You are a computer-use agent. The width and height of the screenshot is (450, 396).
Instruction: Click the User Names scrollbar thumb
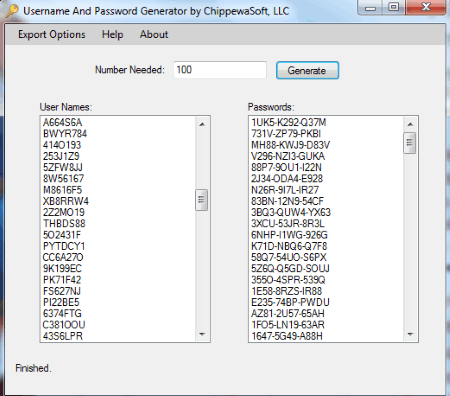tap(201, 200)
